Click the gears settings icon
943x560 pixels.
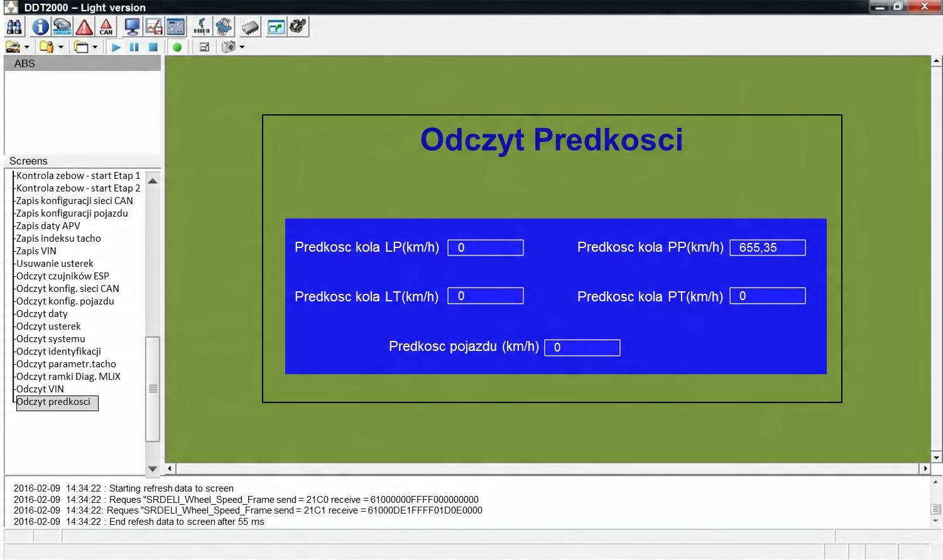(298, 27)
